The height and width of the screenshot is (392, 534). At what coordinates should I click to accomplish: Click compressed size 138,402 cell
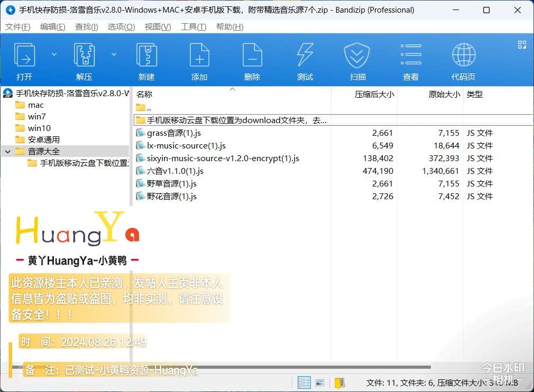[378, 158]
